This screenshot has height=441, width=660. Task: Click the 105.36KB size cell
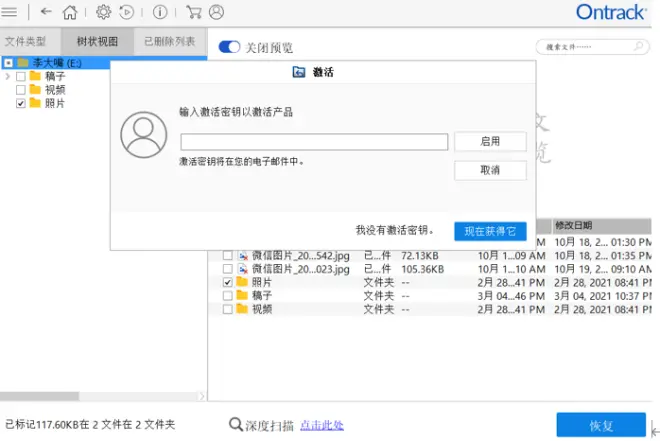(423, 269)
